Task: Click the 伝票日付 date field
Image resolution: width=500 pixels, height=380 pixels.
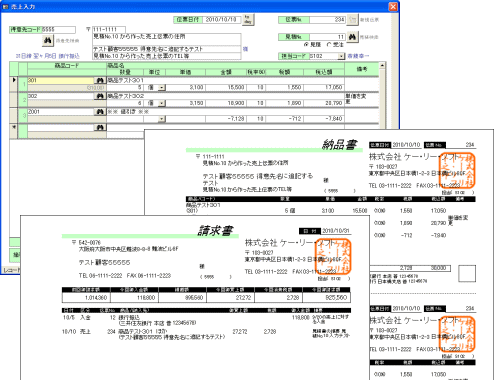Action: 221,20
